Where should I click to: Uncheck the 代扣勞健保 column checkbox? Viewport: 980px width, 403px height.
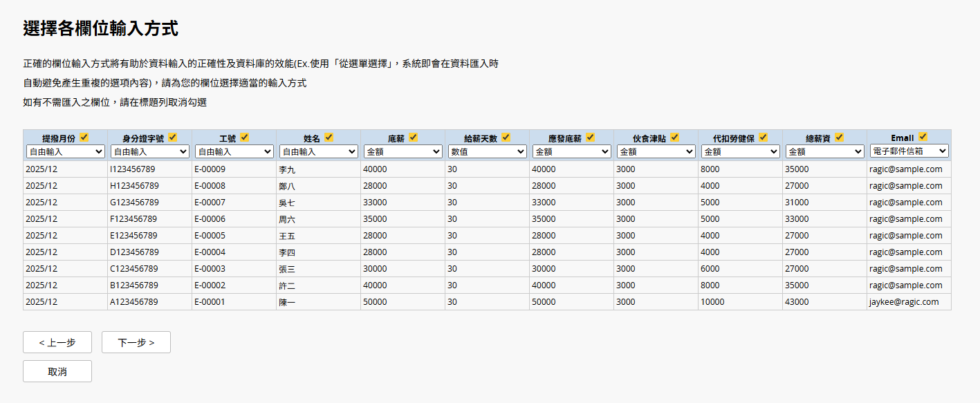point(764,138)
